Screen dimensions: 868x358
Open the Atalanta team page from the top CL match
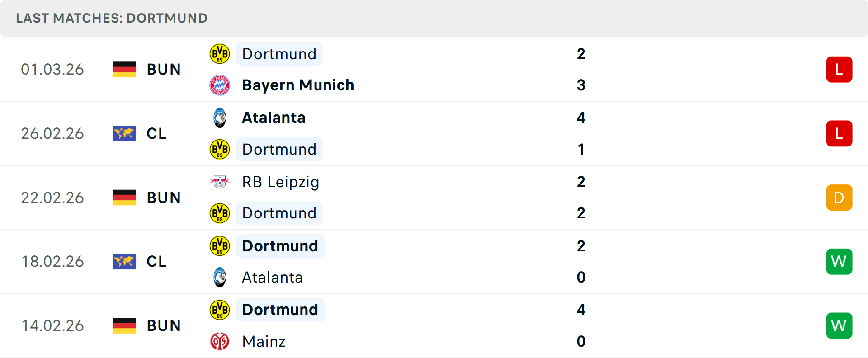[x=274, y=118]
